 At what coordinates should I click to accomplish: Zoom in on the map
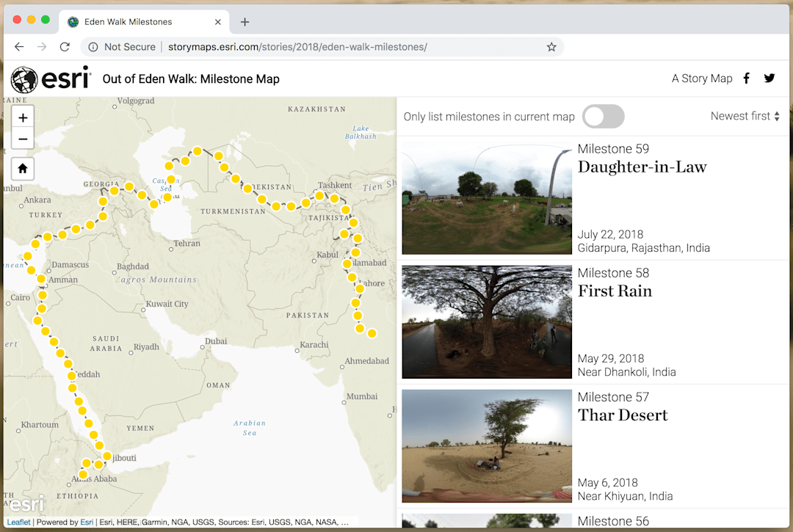(x=23, y=117)
